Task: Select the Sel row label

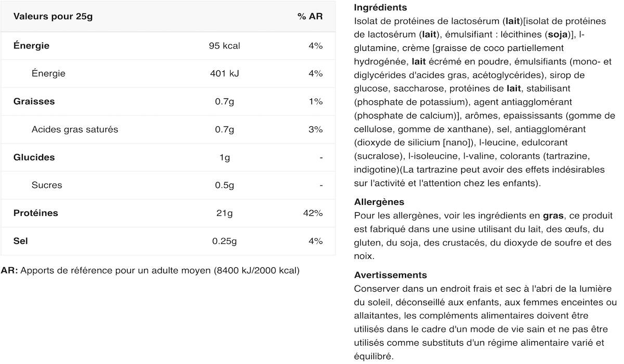Action: click(x=21, y=241)
